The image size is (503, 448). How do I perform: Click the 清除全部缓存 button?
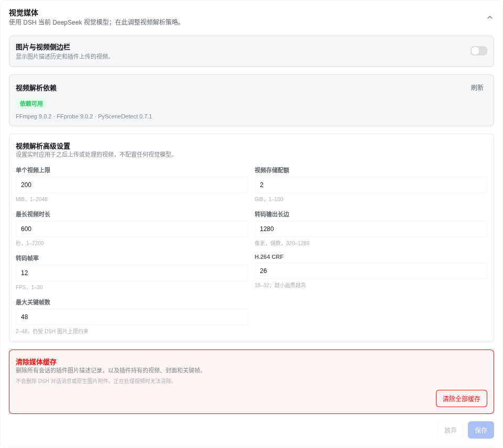[x=461, y=399]
